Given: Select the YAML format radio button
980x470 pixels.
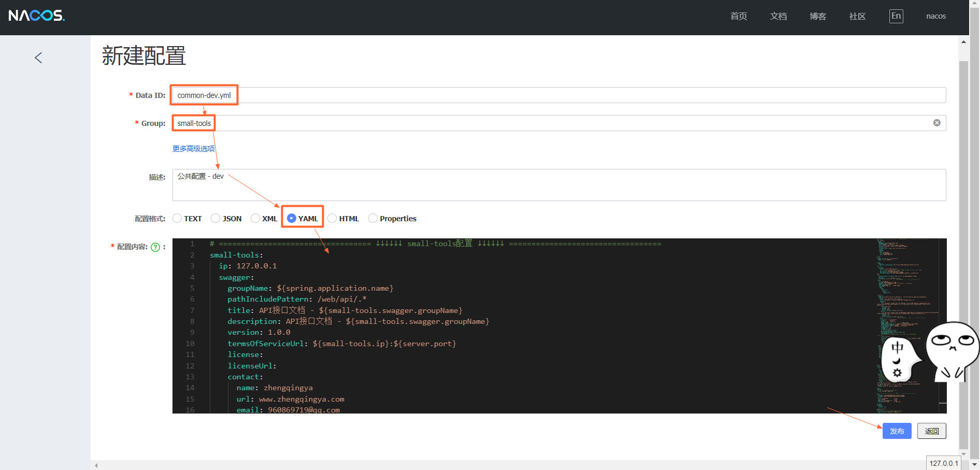Looking at the screenshot, I should coord(292,218).
